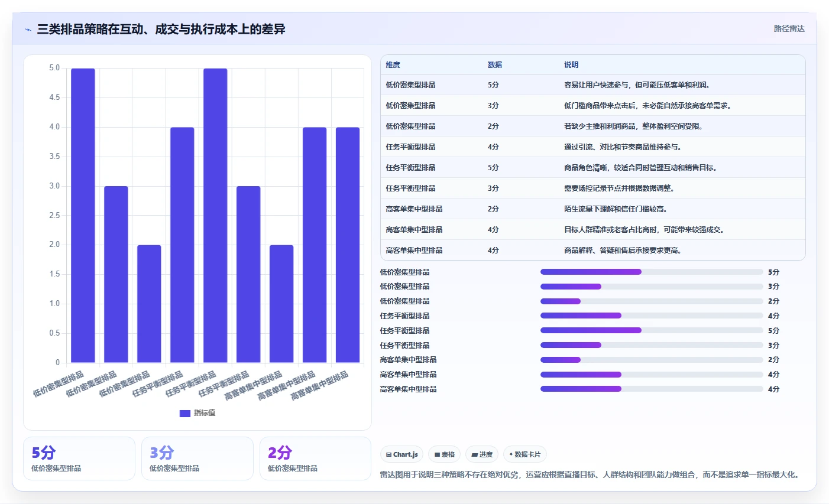Open the 2分 低价密集型排品 card
The width and height of the screenshot is (829, 504).
316,459
